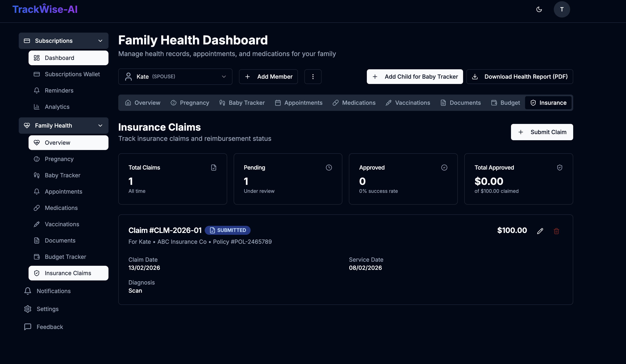Delete Claim #CLM-2026-01 using trash icon

(556, 231)
